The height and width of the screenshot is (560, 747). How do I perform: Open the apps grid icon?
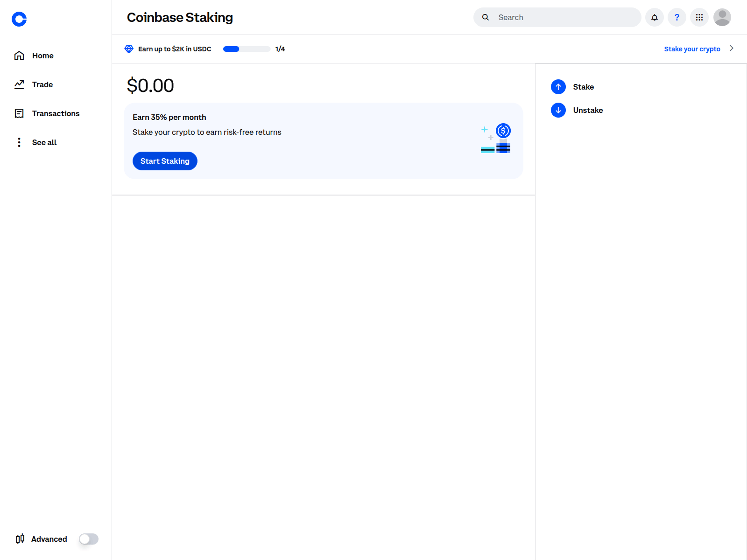tap(699, 17)
